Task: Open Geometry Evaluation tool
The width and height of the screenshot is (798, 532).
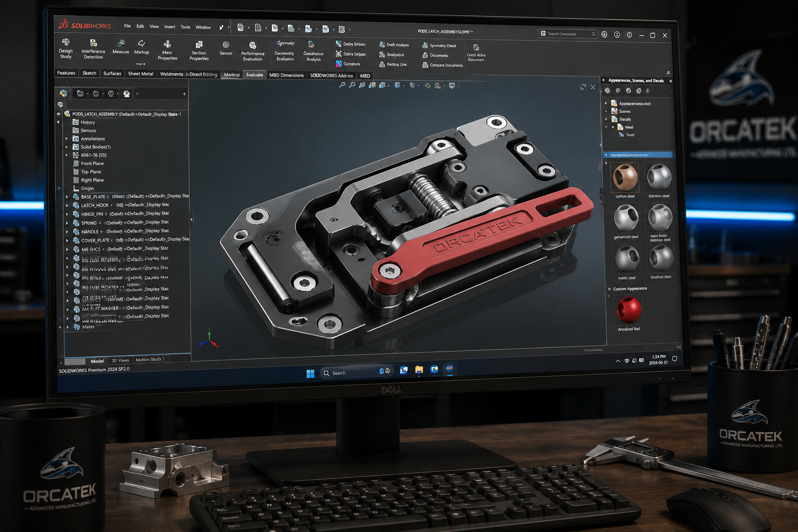Action: (285, 51)
